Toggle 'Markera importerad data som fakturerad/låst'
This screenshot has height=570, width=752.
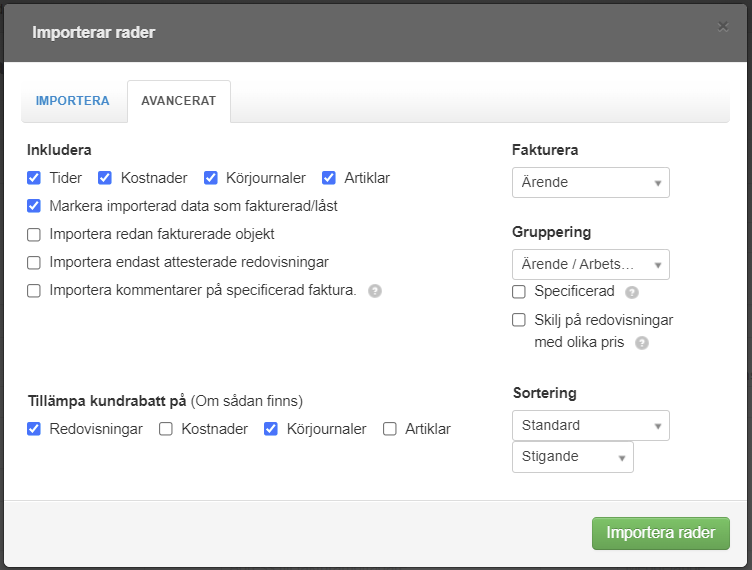tap(34, 206)
